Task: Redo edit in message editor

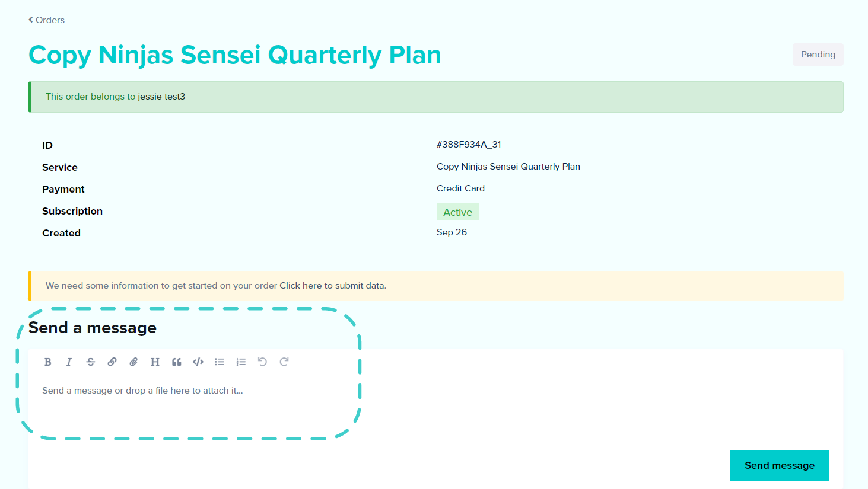Action: point(284,362)
